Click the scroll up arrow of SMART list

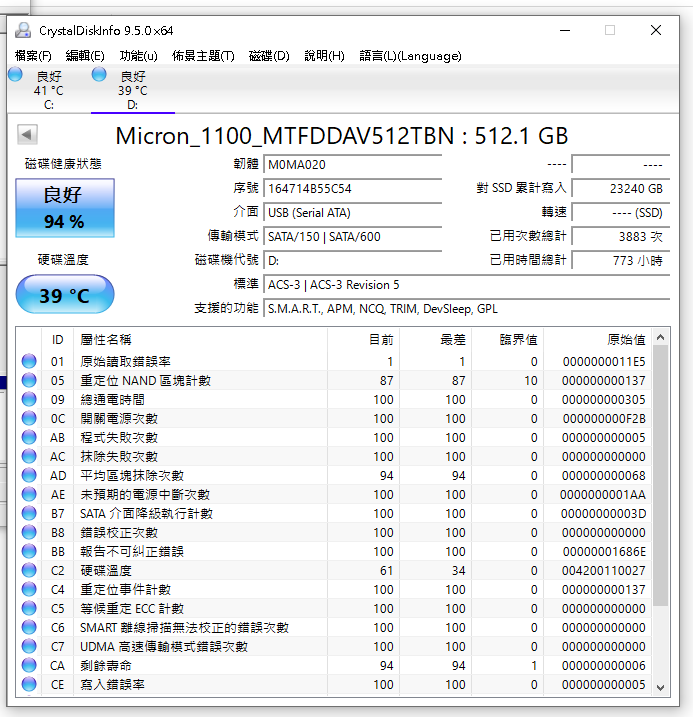660,337
